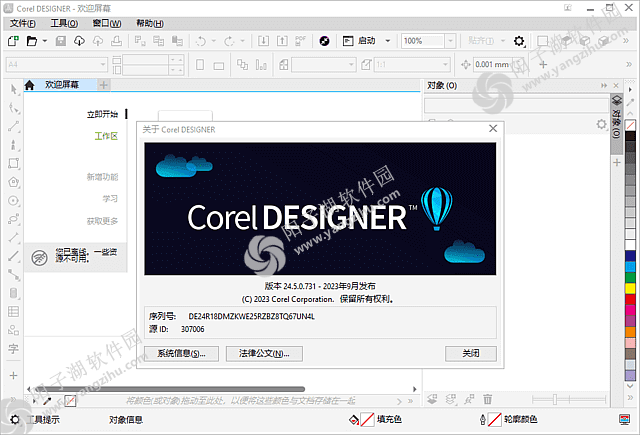Open the zoom level 100% dropdown
The height and width of the screenshot is (435, 640).
click(450, 41)
